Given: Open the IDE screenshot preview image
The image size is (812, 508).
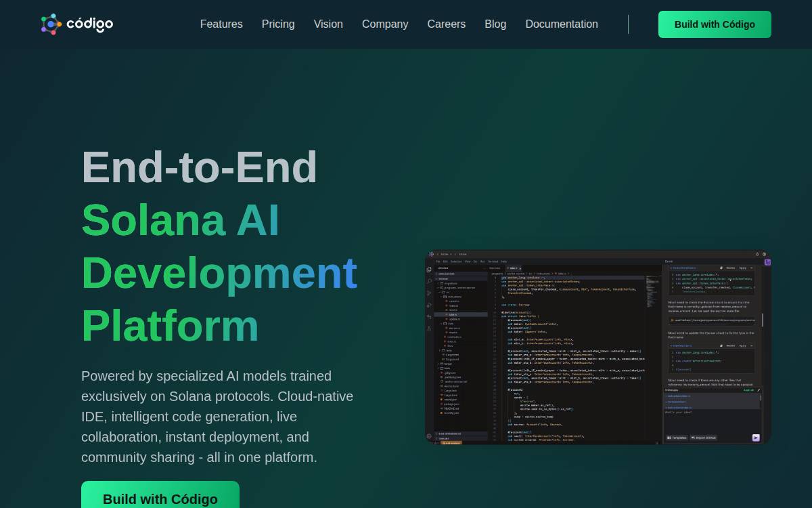Looking at the screenshot, I should (598, 347).
